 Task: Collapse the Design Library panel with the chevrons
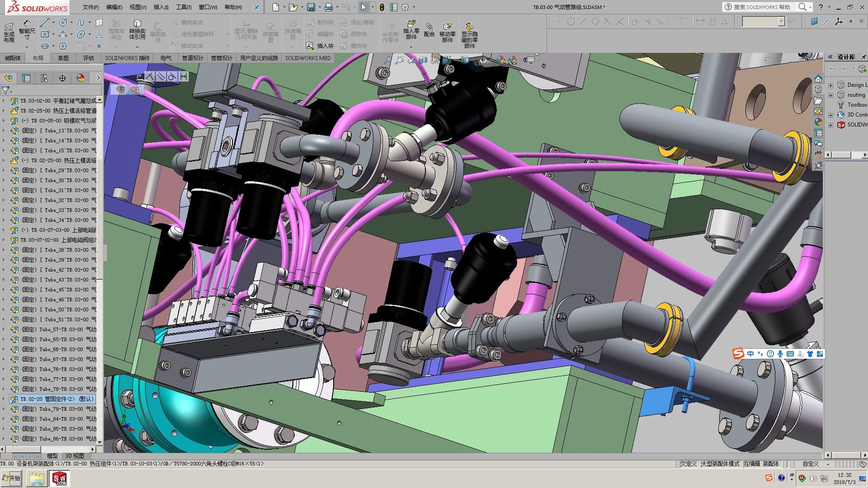point(830,57)
